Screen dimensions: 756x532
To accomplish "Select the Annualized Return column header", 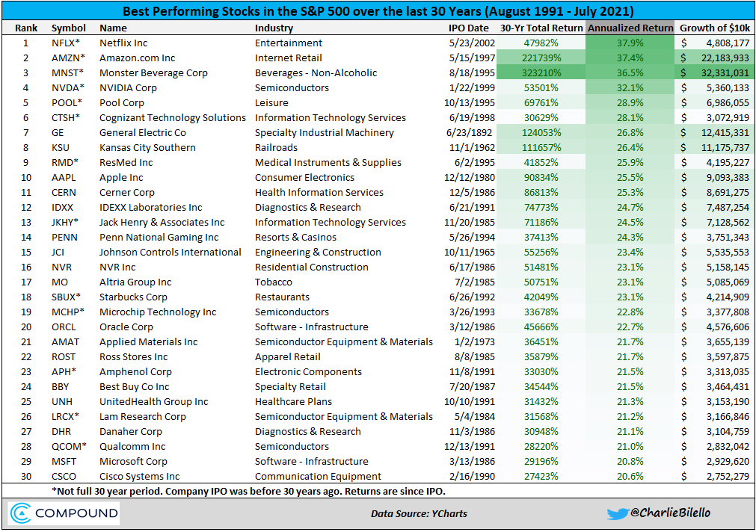I will tap(630, 28).
